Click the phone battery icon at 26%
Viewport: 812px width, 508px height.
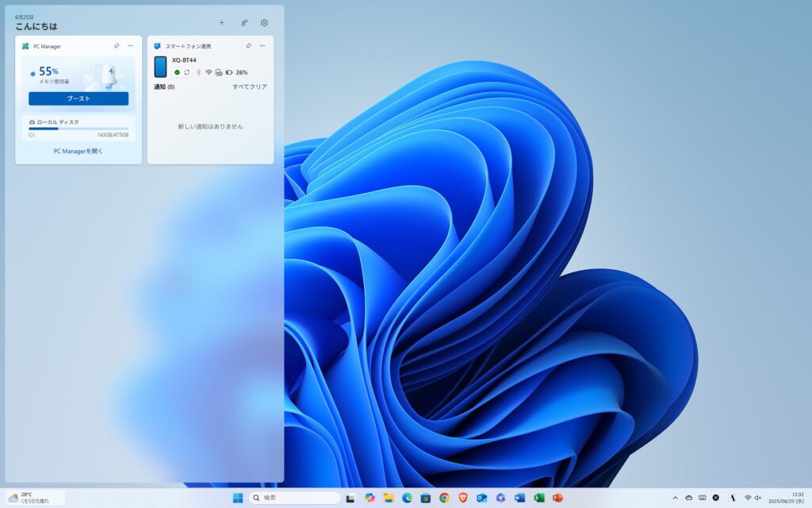point(229,72)
